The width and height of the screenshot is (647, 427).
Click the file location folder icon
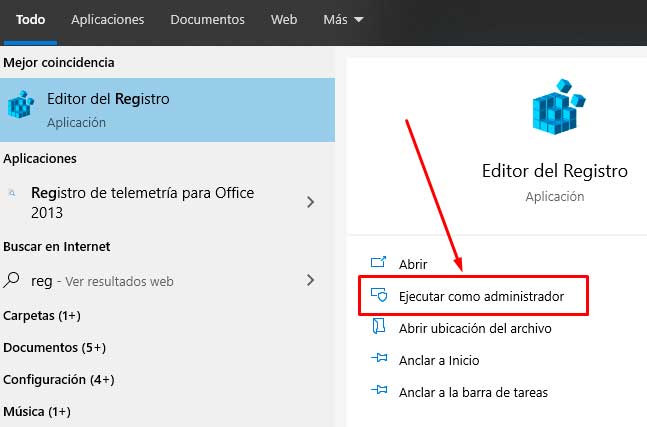coord(378,326)
